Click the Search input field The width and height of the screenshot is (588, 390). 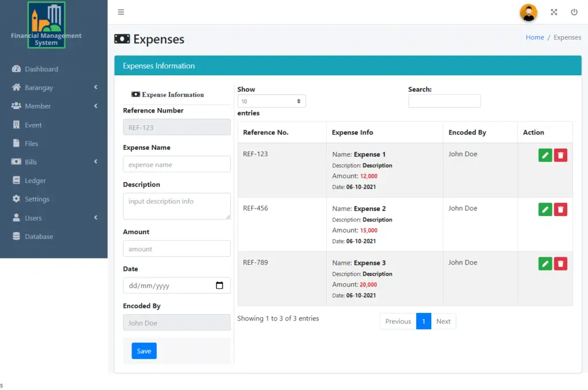pos(444,101)
